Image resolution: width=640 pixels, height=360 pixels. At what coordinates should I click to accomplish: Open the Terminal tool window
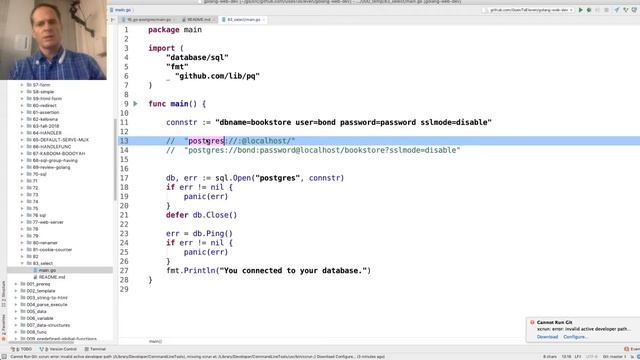(x=95, y=349)
